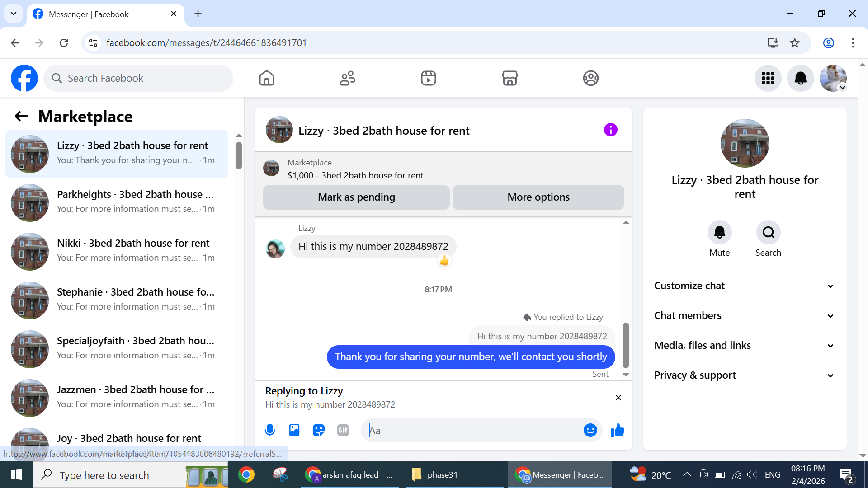Viewport: 868px width, 488px height.
Task: Send a thumbs-up like
Action: pyautogui.click(x=617, y=430)
